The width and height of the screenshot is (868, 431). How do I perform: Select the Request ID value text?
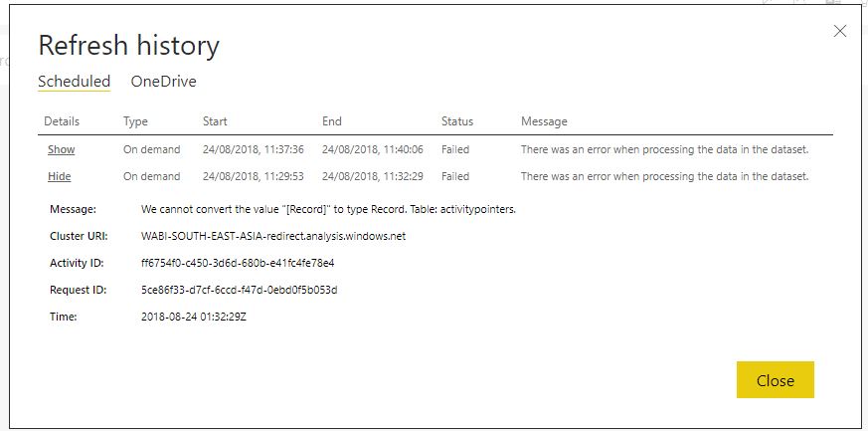pyautogui.click(x=240, y=290)
